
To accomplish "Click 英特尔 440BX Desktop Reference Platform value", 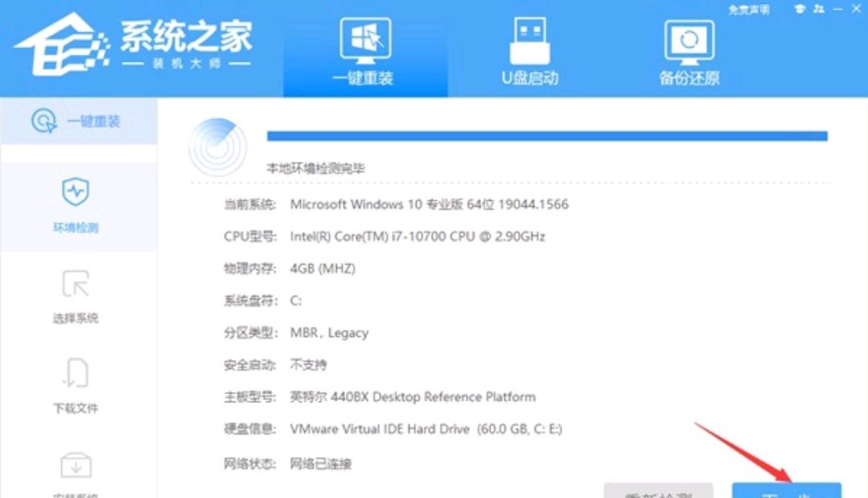I will [413, 397].
